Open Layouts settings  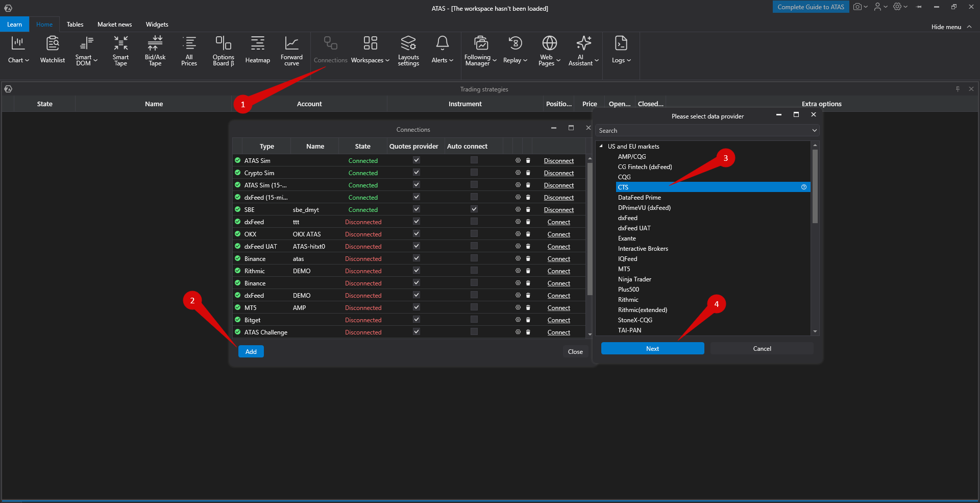408,50
